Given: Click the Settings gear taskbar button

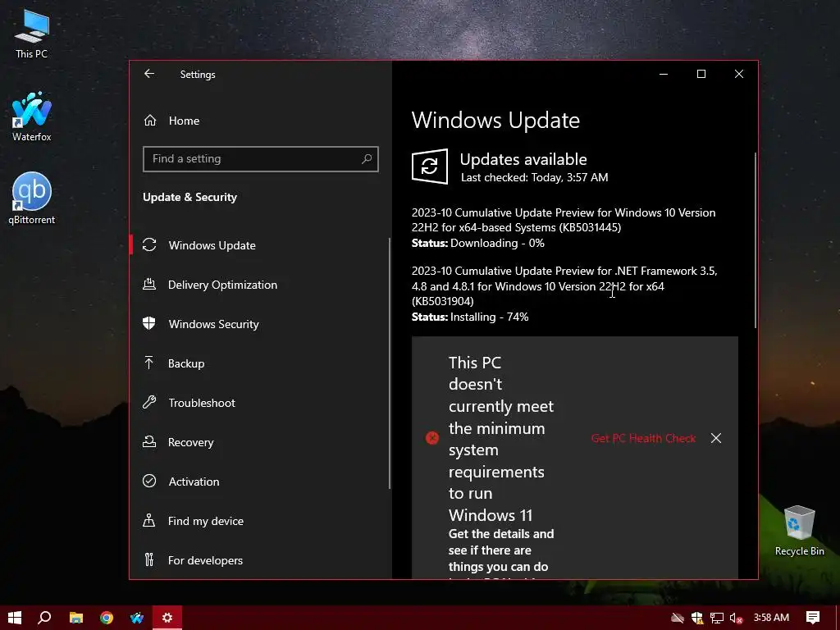Looking at the screenshot, I should pyautogui.click(x=167, y=618).
